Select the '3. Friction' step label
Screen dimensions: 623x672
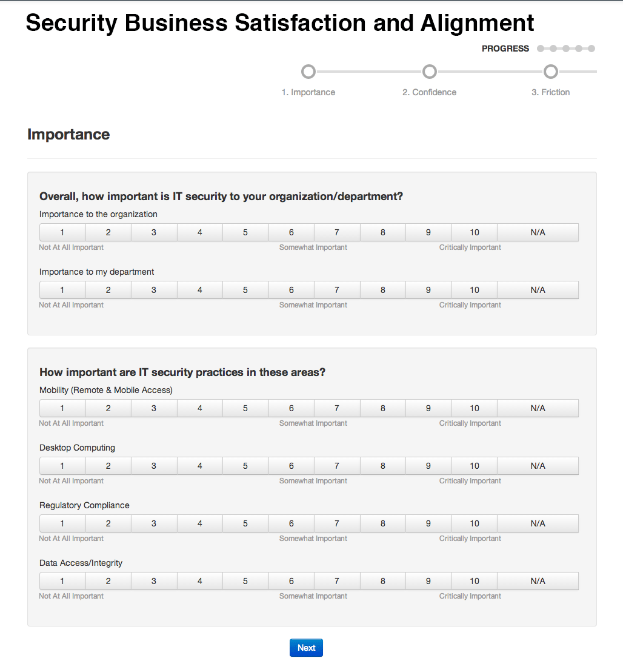click(550, 92)
